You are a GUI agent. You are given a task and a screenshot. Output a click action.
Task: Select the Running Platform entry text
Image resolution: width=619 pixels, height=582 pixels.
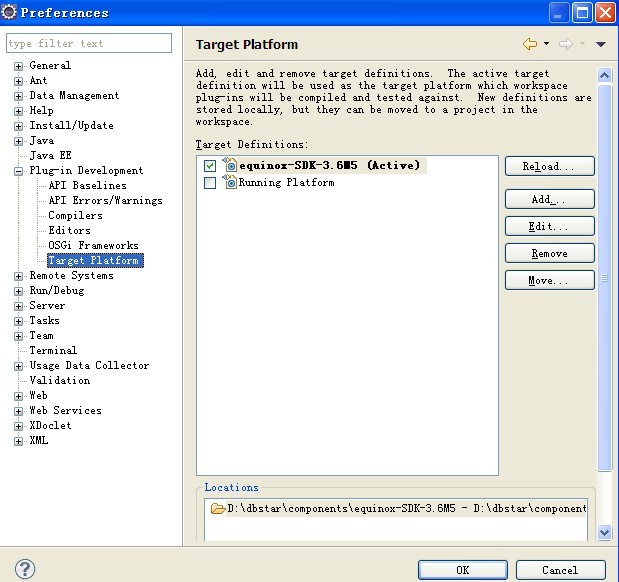tap(286, 182)
